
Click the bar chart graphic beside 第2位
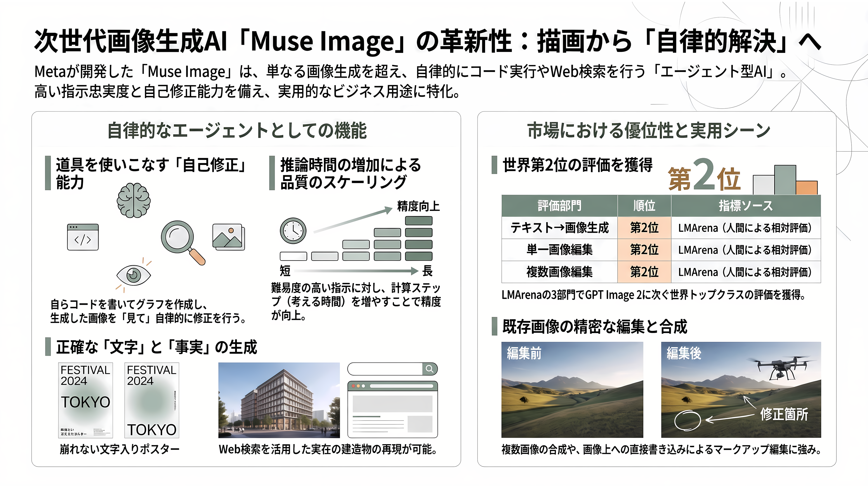[785, 180]
